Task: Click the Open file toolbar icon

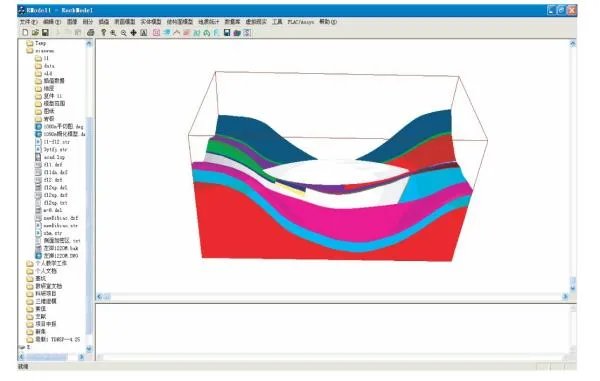Action: 35,33
